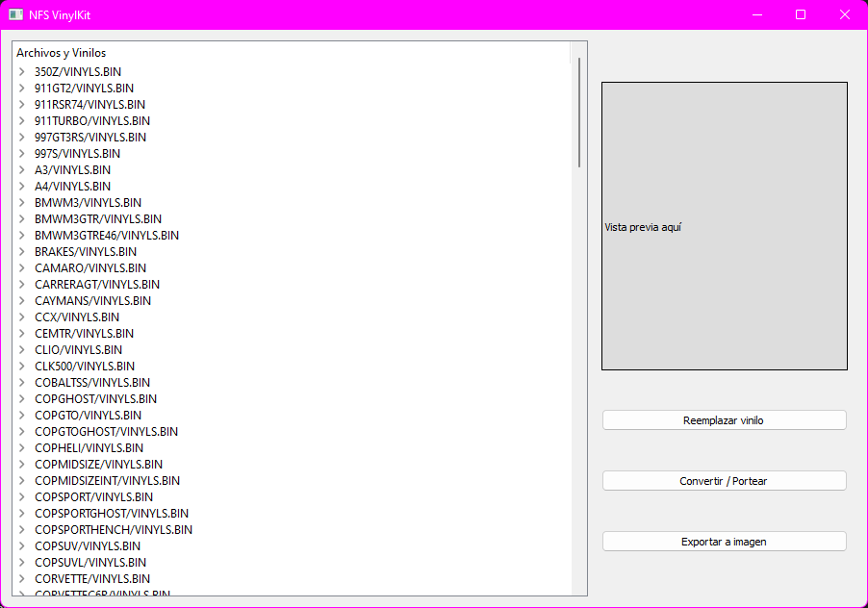868x608 pixels.
Task: Minimize the NFS VinylKit window
Action: tap(757, 15)
